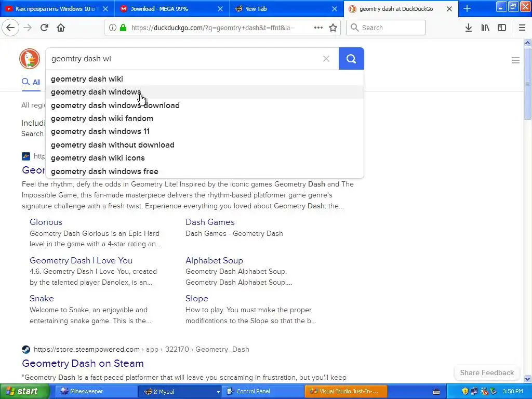Open the downloads arrow panel
Screen dimensions: 532x399
[469, 28]
